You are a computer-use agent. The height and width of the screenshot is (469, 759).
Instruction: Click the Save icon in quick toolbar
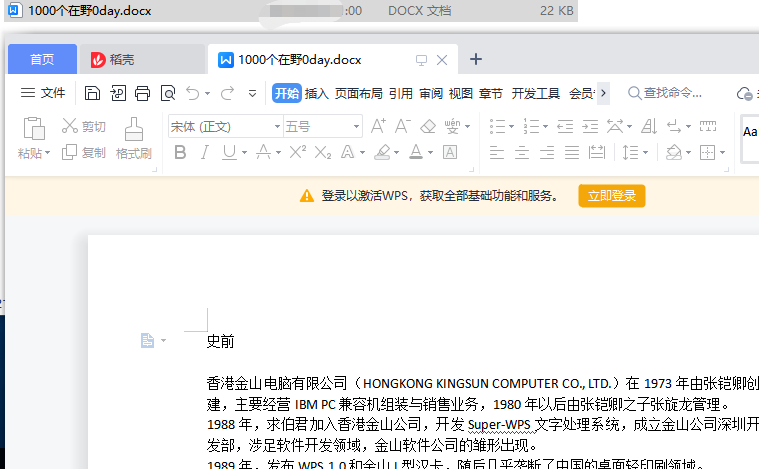92,93
